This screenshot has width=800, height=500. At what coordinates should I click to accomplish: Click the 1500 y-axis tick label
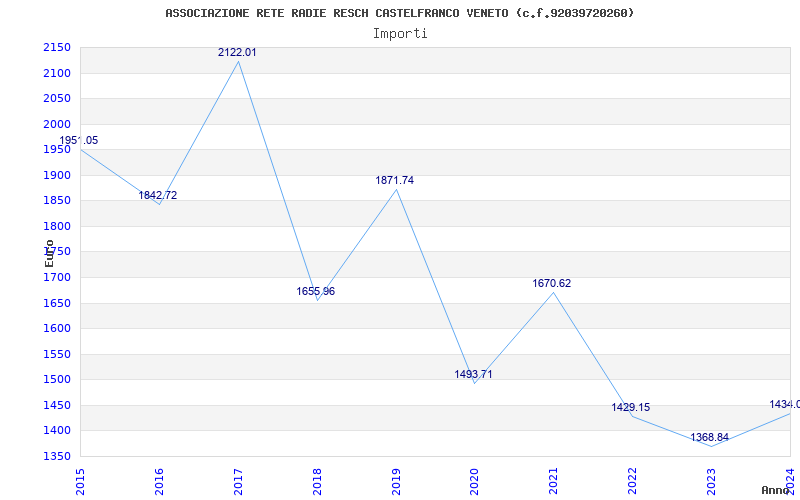57,380
